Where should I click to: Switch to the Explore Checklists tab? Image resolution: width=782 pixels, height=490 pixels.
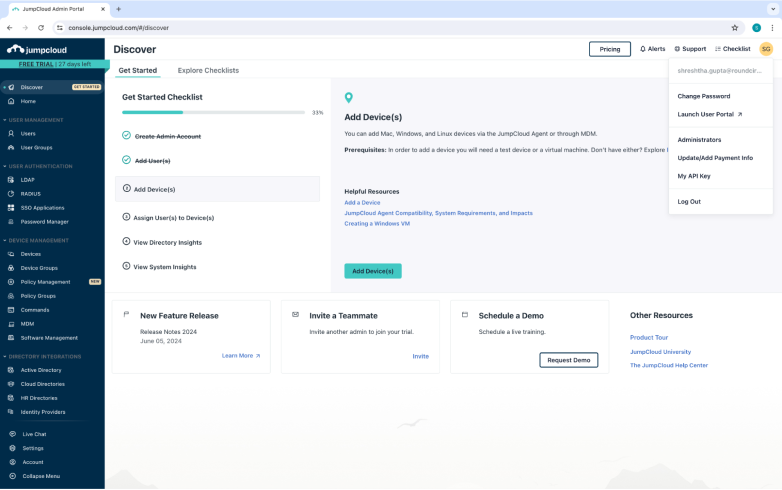[x=208, y=71]
